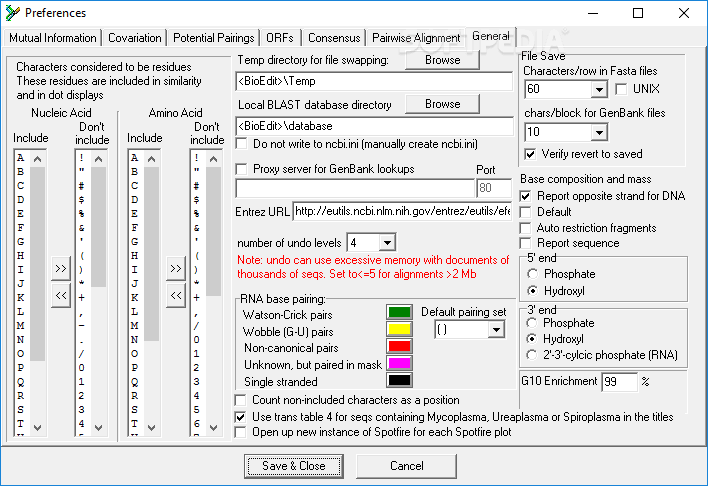Image resolution: width=708 pixels, height=486 pixels.
Task: Go to Consensus tab
Action: (334, 38)
